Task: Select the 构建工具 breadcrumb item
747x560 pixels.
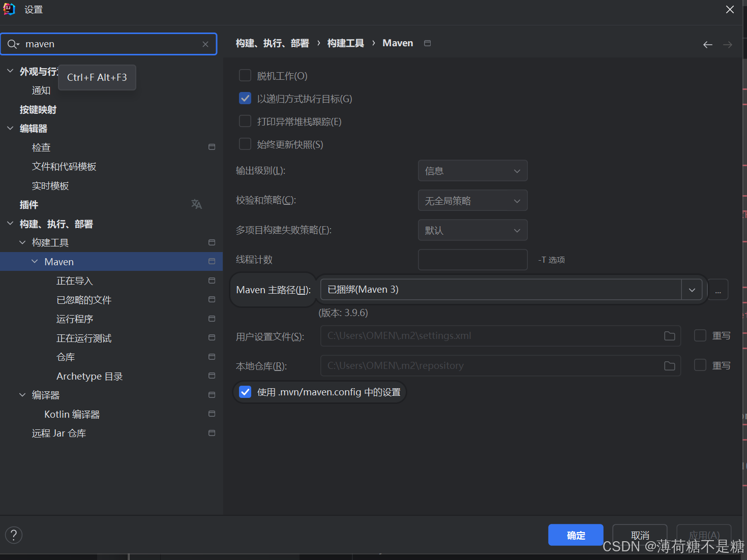Action: coord(345,43)
